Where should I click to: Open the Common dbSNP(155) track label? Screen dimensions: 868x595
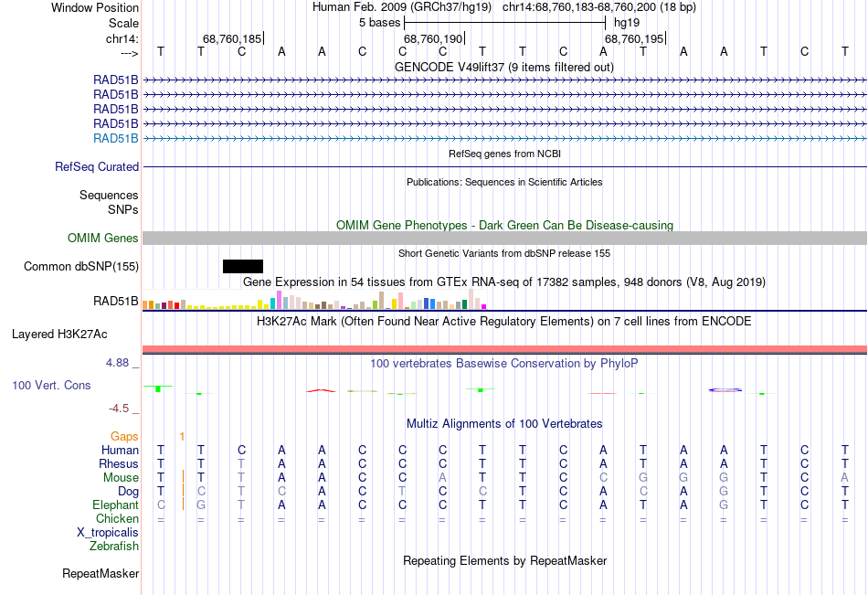pos(81,267)
